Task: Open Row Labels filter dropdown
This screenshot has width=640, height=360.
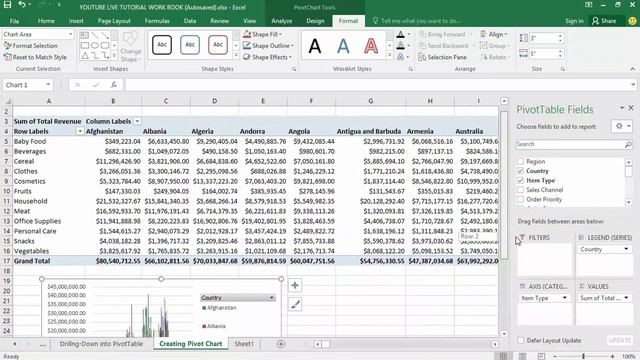Action: point(80,131)
